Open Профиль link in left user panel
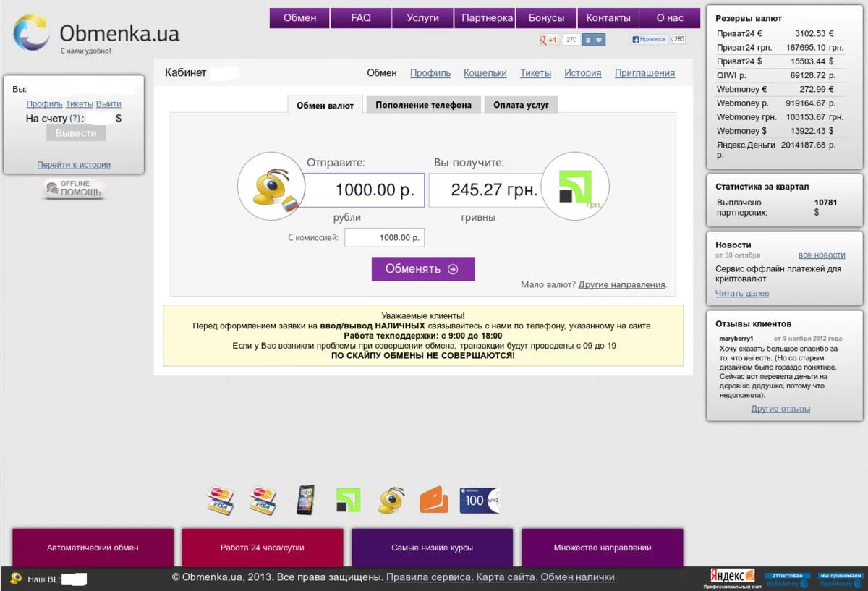868x591 pixels. tap(45, 104)
